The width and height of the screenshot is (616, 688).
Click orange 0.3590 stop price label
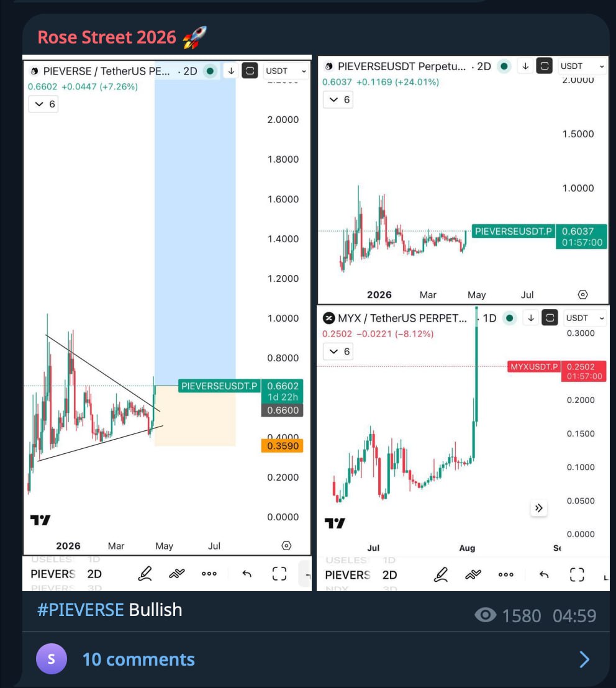click(283, 446)
